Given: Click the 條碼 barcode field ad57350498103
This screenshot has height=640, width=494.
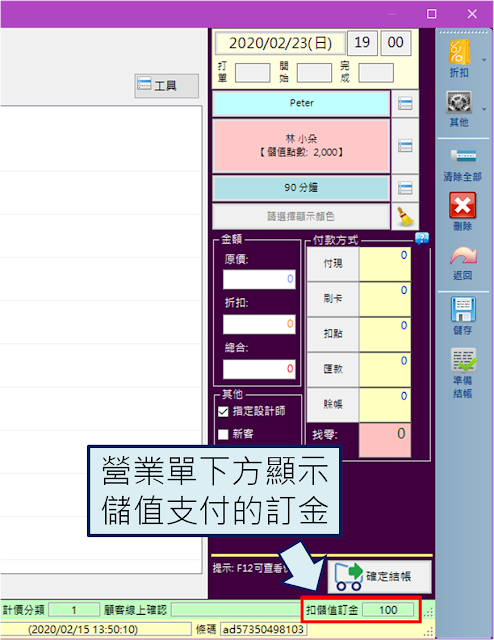Looking at the screenshot, I should click(264, 629).
